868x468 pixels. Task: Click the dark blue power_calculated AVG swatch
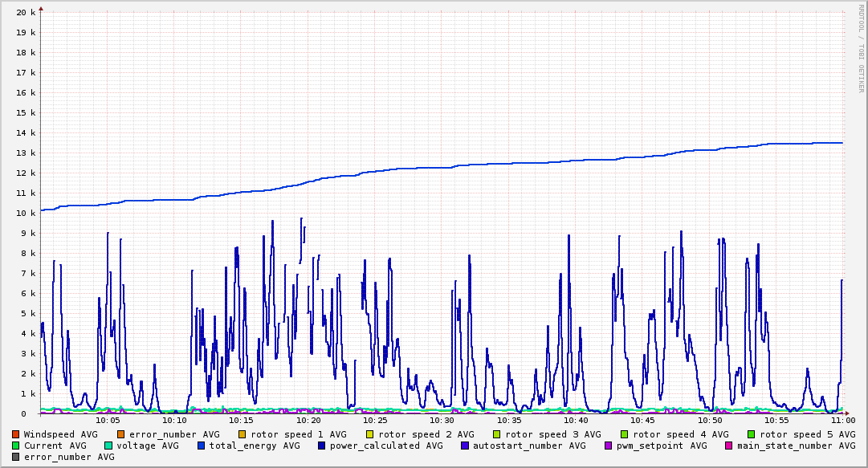[322, 446]
